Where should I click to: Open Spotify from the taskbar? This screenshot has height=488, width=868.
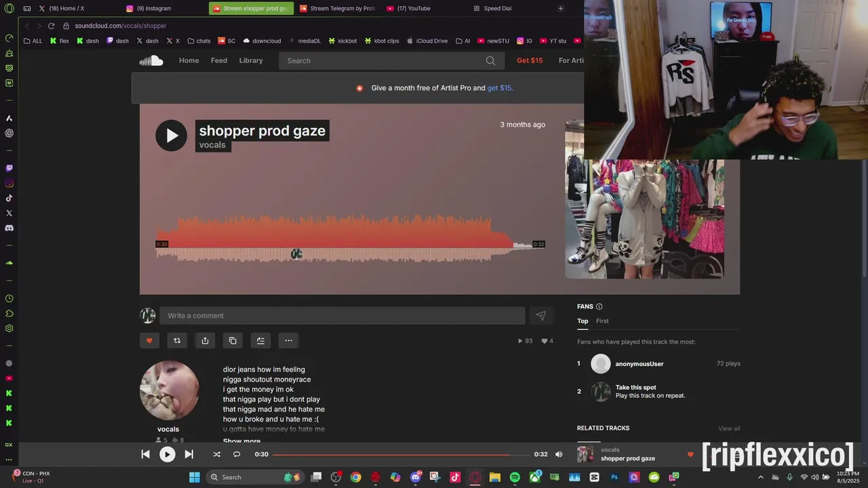click(515, 477)
